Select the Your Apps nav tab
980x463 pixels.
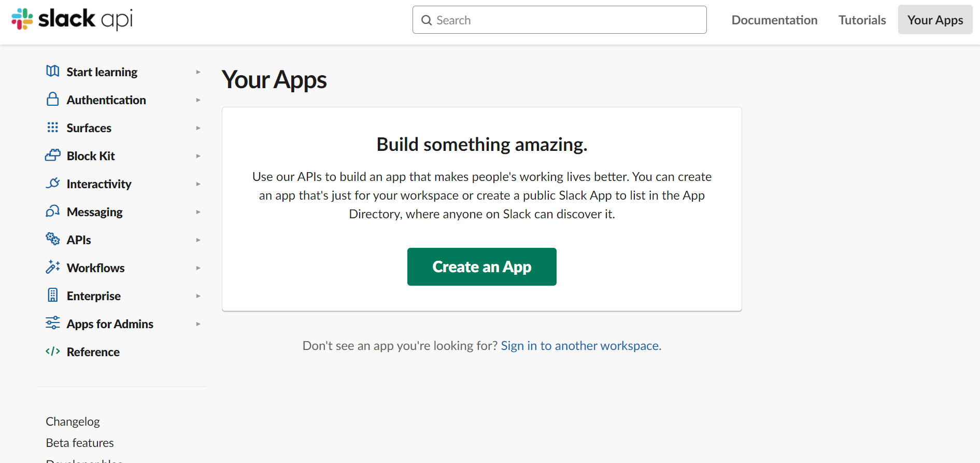pos(935,20)
